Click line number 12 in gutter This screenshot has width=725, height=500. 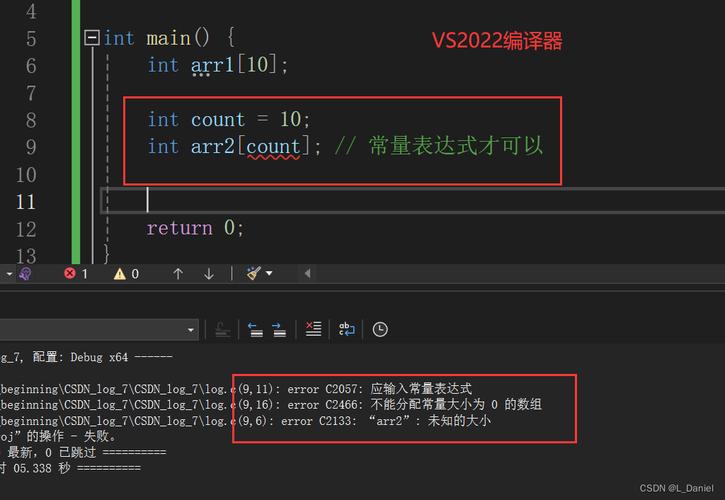26,229
